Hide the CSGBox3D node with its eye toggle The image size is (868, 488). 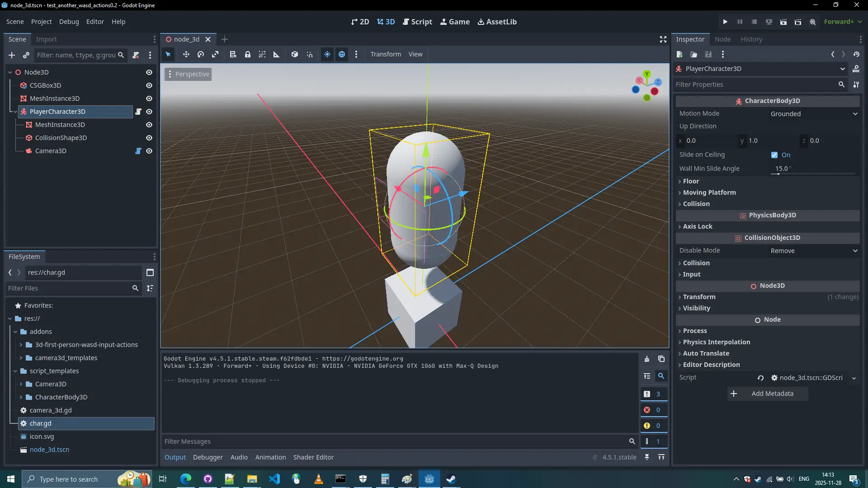click(149, 85)
